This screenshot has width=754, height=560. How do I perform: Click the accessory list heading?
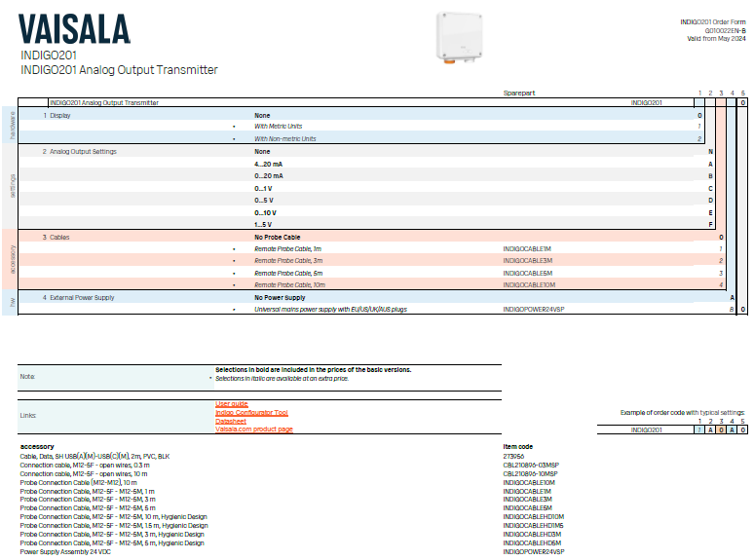coord(37,447)
